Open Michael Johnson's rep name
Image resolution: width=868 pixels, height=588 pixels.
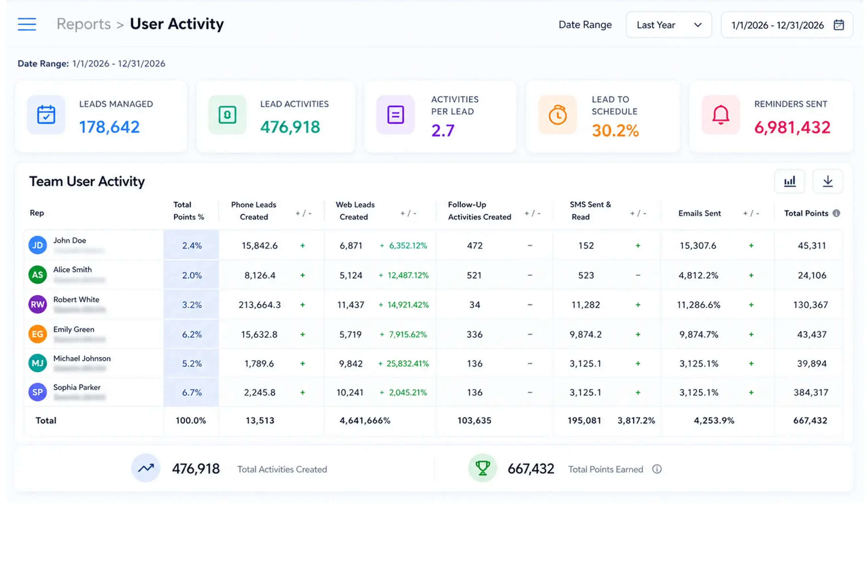click(x=82, y=358)
